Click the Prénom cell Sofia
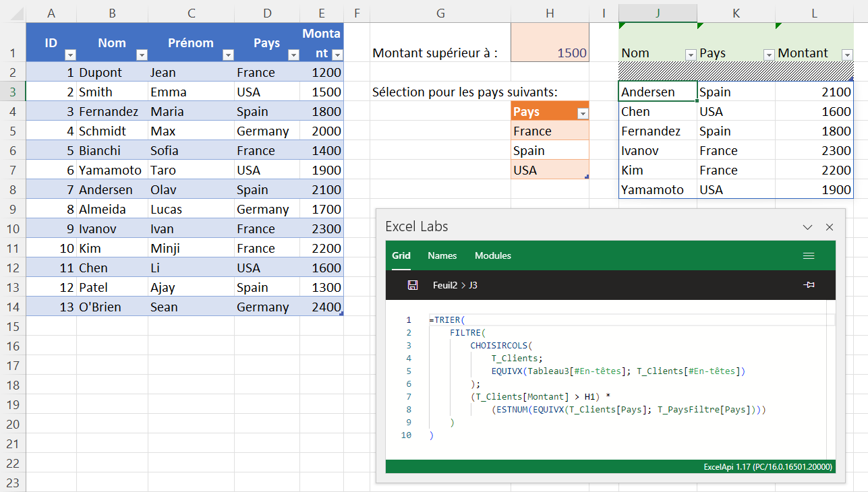This screenshot has width=868, height=492. pos(192,150)
